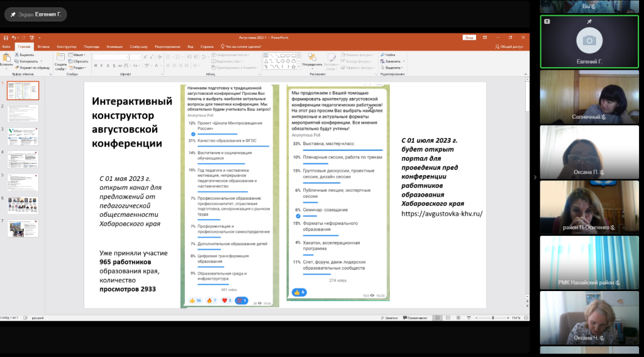Click the 'Что вы хотите сделать?' search field
This screenshot has width=644, height=357.
241,47
